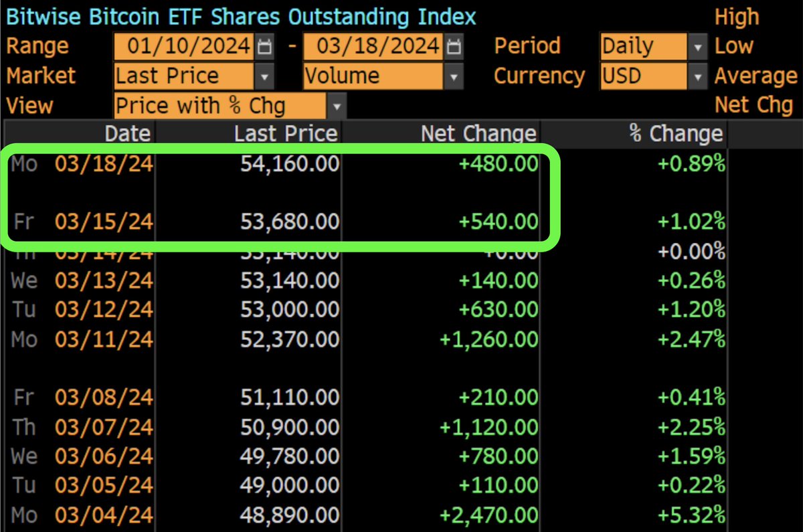Expand the Period Daily dropdown arrow
The image size is (803, 532).
tap(697, 47)
